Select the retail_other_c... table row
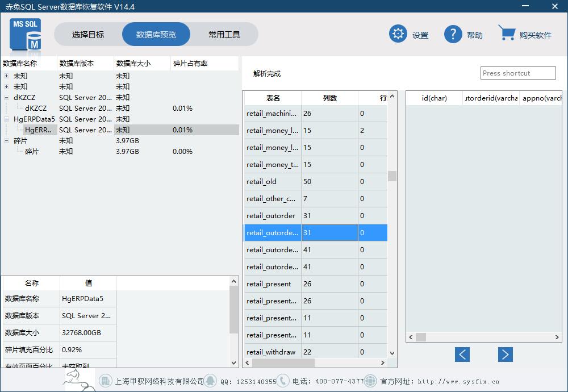Screen dimensions: 568x392 click(316, 198)
